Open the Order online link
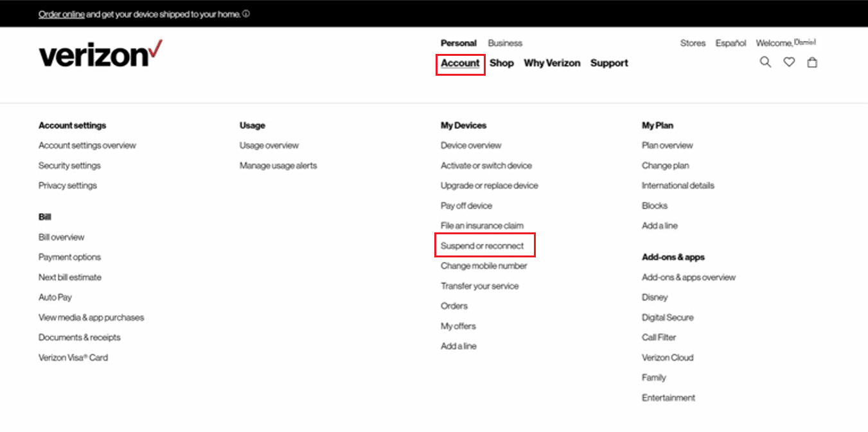This screenshot has width=868, height=432. (x=62, y=14)
